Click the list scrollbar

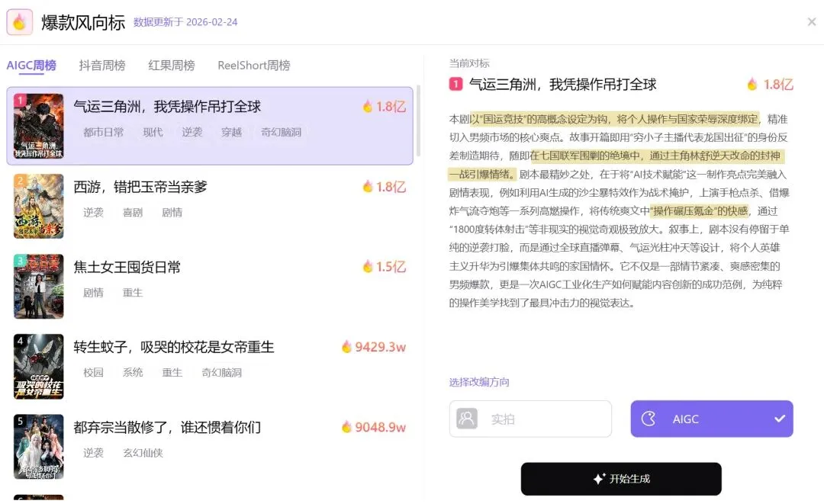(x=418, y=120)
